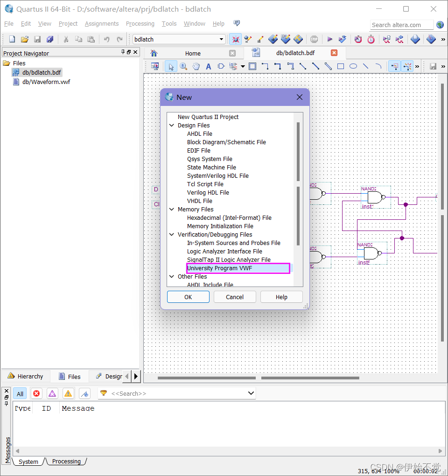
Task: Close the db/bdlatch.bdf tab
Action: [334, 53]
